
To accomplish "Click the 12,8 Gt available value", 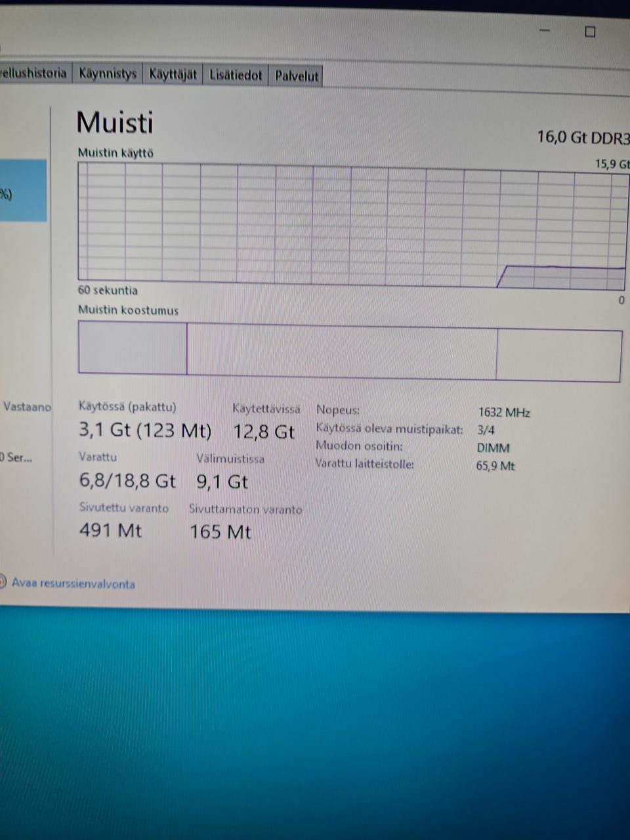I will point(264,432).
